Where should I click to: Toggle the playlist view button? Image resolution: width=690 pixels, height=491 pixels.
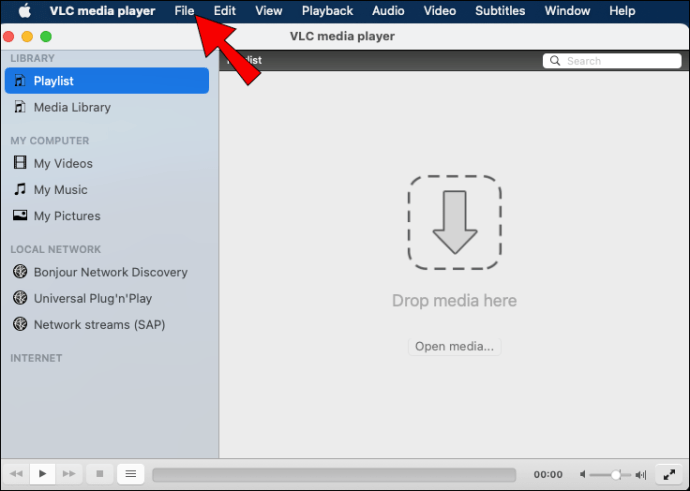pyautogui.click(x=131, y=473)
